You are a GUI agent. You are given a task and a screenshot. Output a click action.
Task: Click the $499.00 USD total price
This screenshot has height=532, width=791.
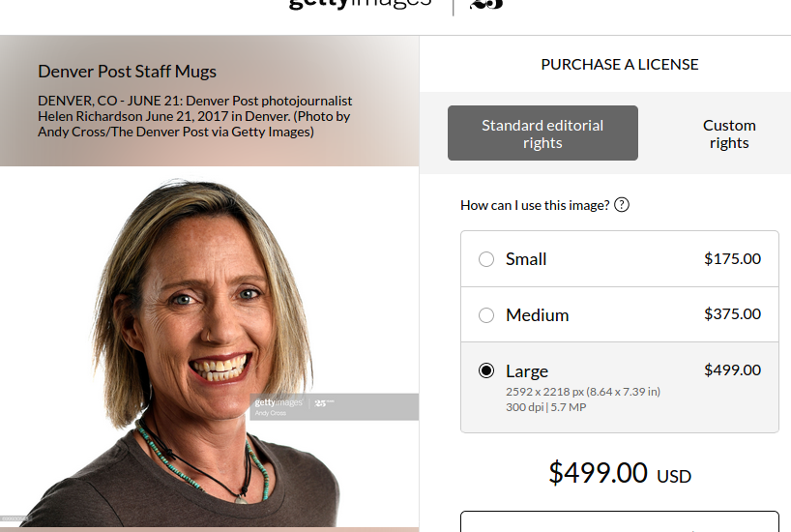620,473
